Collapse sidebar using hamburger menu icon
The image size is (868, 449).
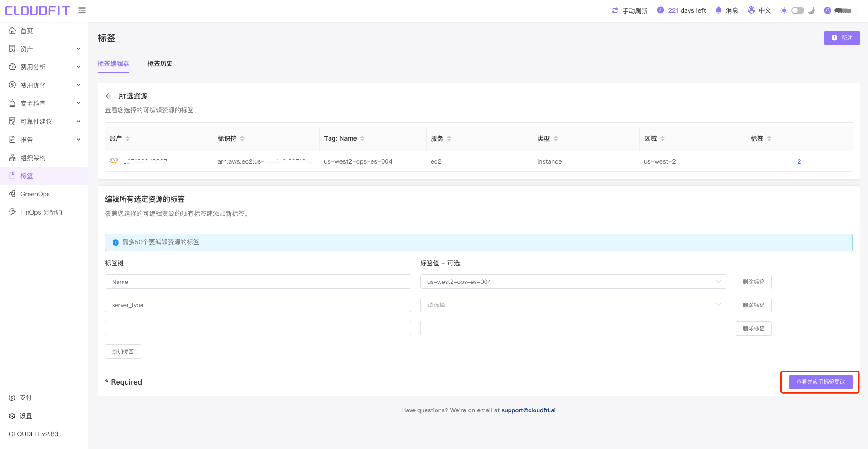[82, 10]
